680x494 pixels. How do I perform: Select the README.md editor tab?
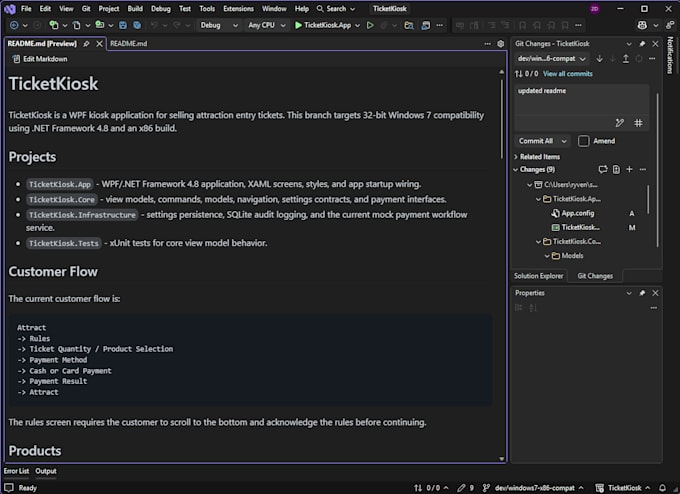click(x=128, y=44)
